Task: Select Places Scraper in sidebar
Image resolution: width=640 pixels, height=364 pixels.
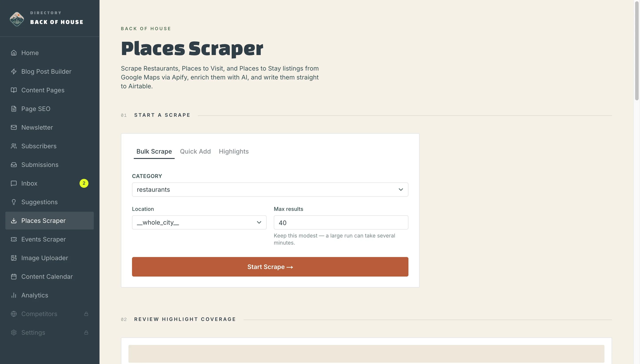Action: pos(50,220)
